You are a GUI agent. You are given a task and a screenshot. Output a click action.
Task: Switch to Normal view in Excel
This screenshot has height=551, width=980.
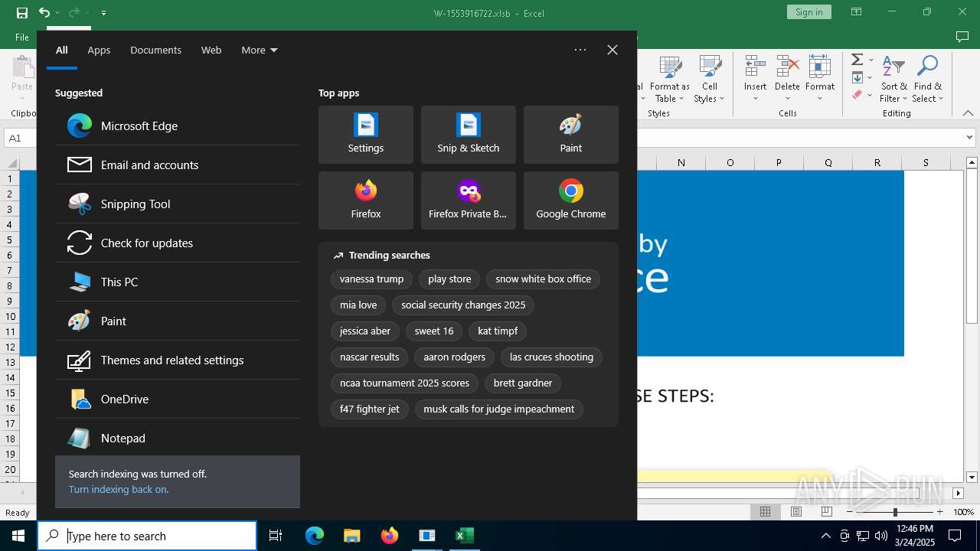765,512
